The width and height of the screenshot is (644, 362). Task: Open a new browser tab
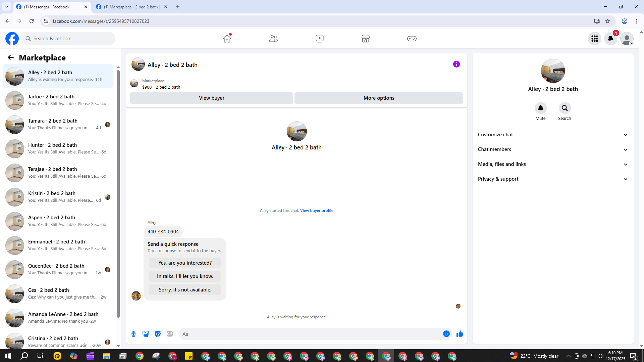coord(178,7)
